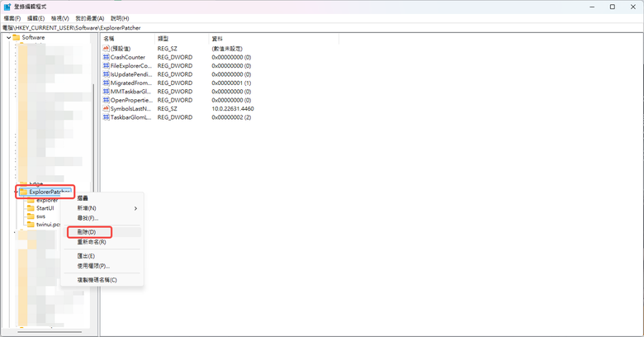The height and width of the screenshot is (337, 644).
Task: Click the DWORD icon beside MigratedFrom...
Action: click(x=106, y=83)
